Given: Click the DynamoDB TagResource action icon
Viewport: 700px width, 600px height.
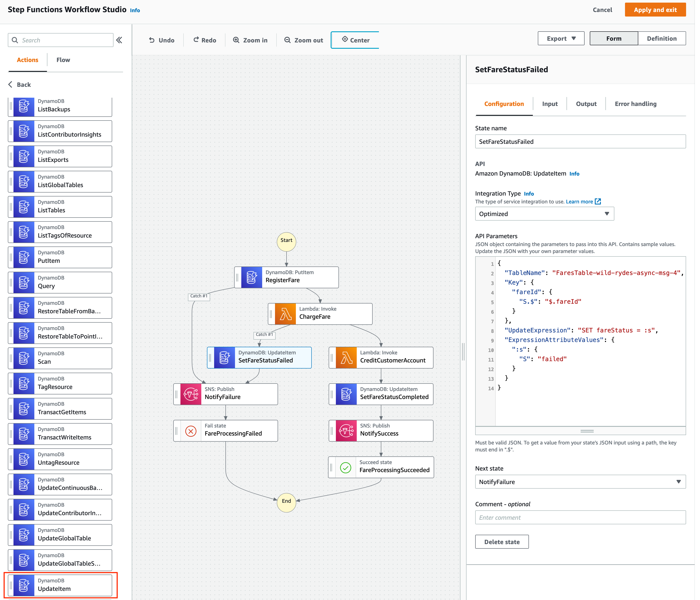Looking at the screenshot, I should pyautogui.click(x=24, y=383).
